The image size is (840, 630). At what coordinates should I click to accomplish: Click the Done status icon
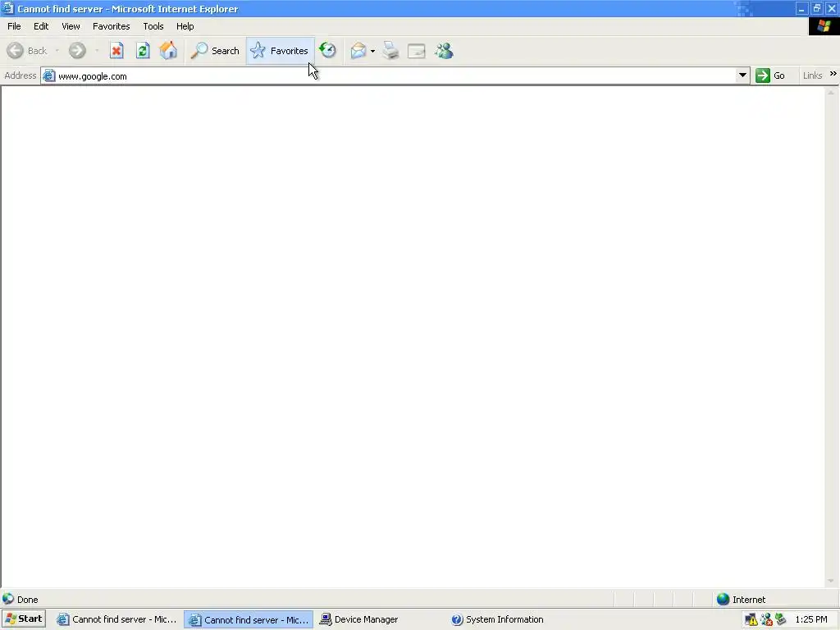tap(8, 599)
